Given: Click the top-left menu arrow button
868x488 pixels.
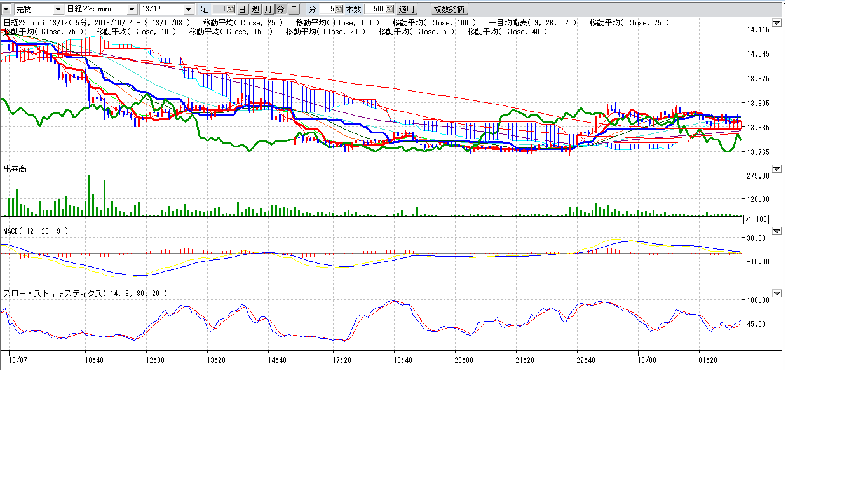Looking at the screenshot, I should click(6, 10).
